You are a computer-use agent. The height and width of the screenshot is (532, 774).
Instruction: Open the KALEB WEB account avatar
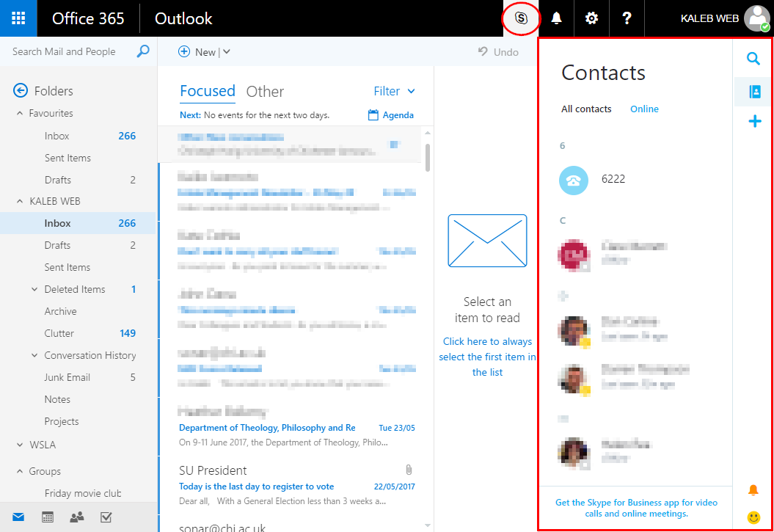click(757, 18)
